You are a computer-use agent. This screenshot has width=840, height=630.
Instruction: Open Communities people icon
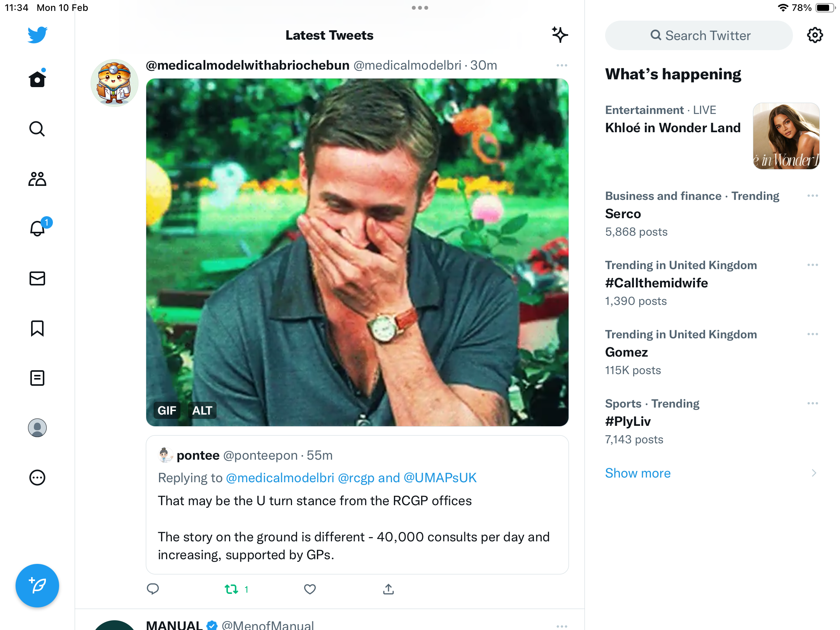pos(37,179)
